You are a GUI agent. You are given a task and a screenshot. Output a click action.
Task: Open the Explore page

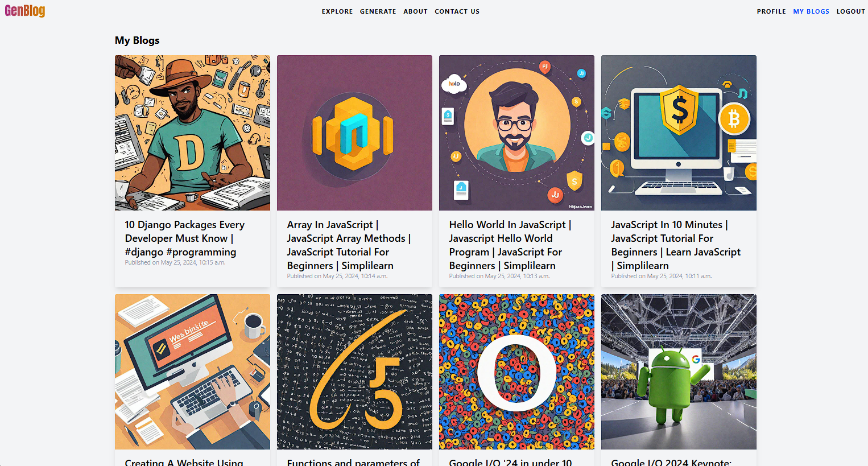(337, 11)
